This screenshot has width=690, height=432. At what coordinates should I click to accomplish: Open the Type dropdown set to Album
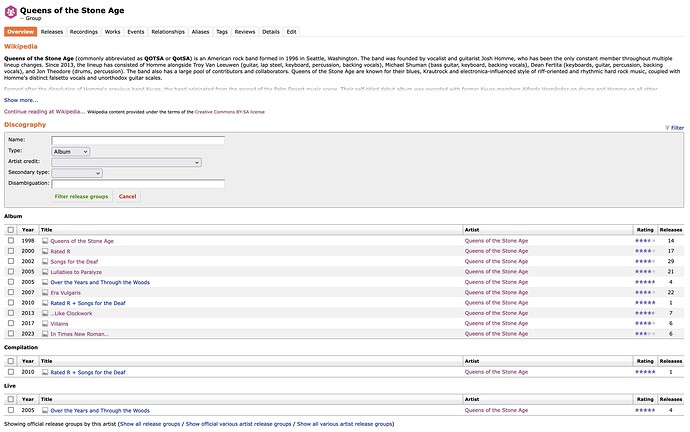click(x=71, y=151)
